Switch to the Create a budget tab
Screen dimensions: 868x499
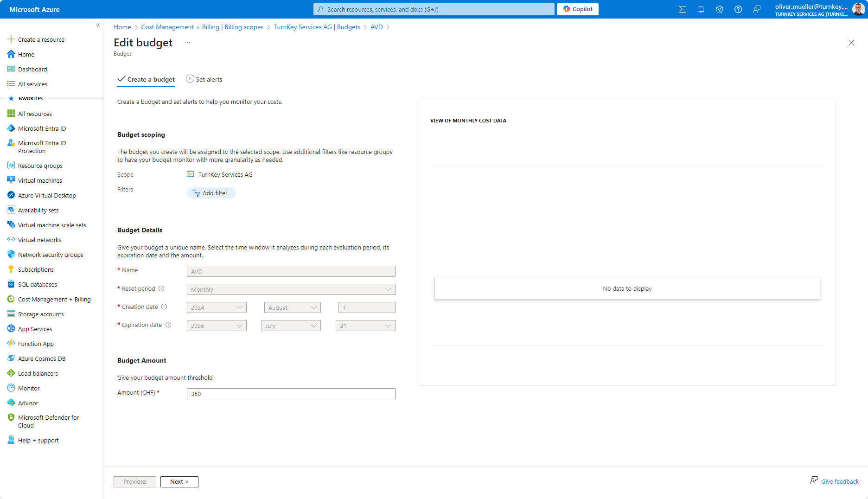point(146,79)
